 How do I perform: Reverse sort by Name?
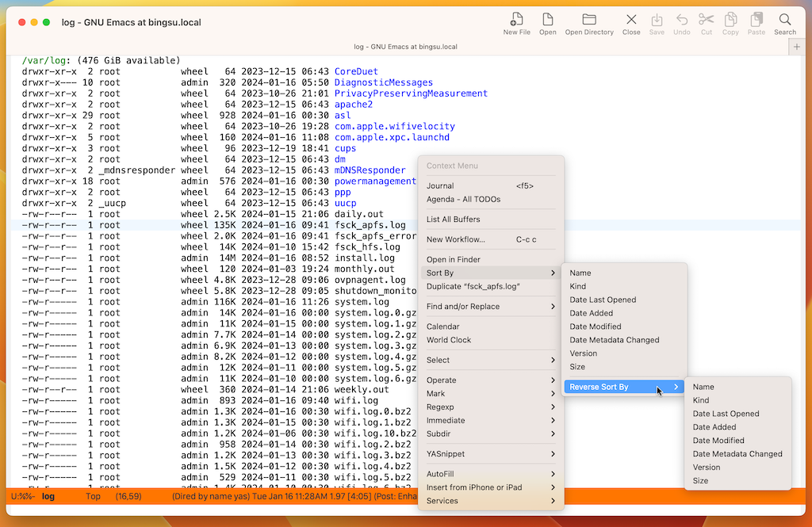tap(738, 387)
